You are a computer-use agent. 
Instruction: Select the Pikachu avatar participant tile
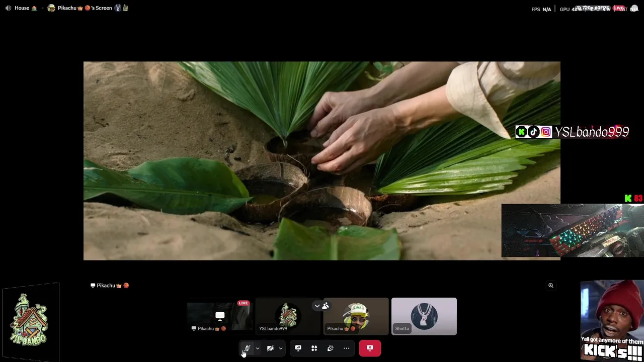click(x=356, y=316)
